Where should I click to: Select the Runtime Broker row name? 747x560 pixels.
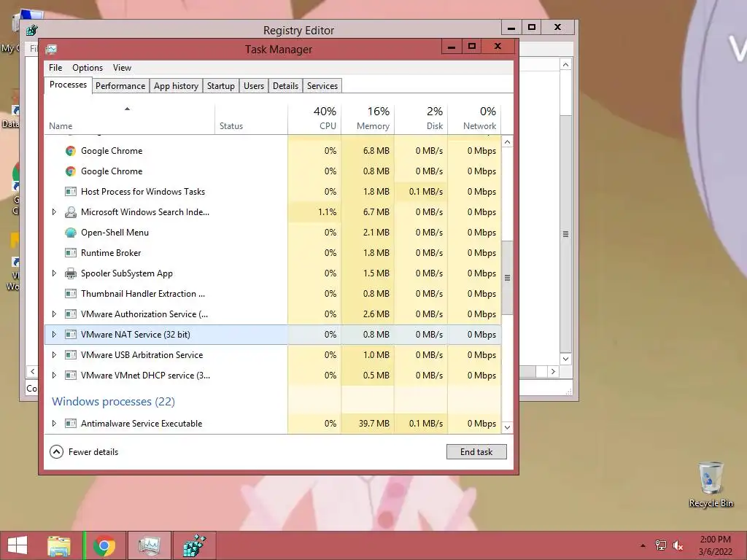(x=111, y=253)
